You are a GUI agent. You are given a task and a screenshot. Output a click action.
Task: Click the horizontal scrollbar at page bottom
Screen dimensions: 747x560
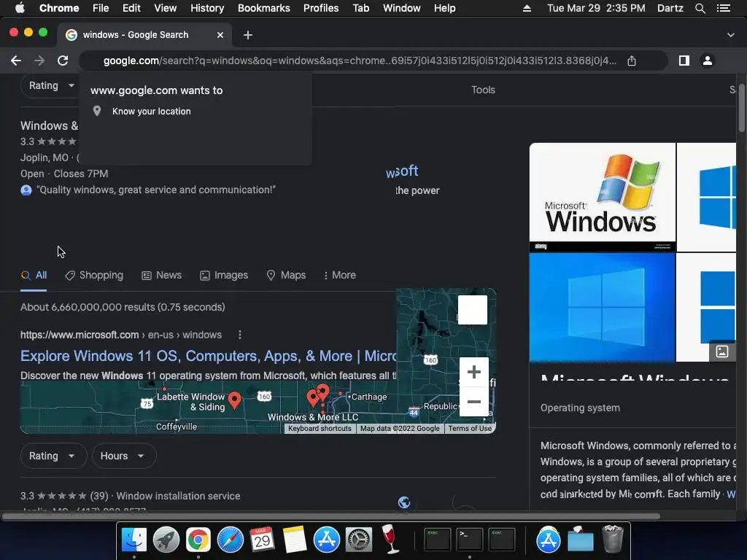coord(331,516)
